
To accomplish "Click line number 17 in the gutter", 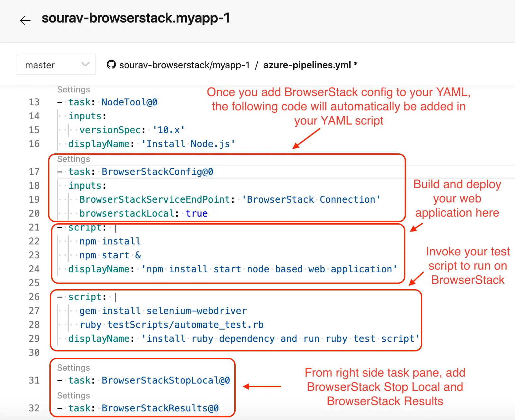I will (x=34, y=172).
